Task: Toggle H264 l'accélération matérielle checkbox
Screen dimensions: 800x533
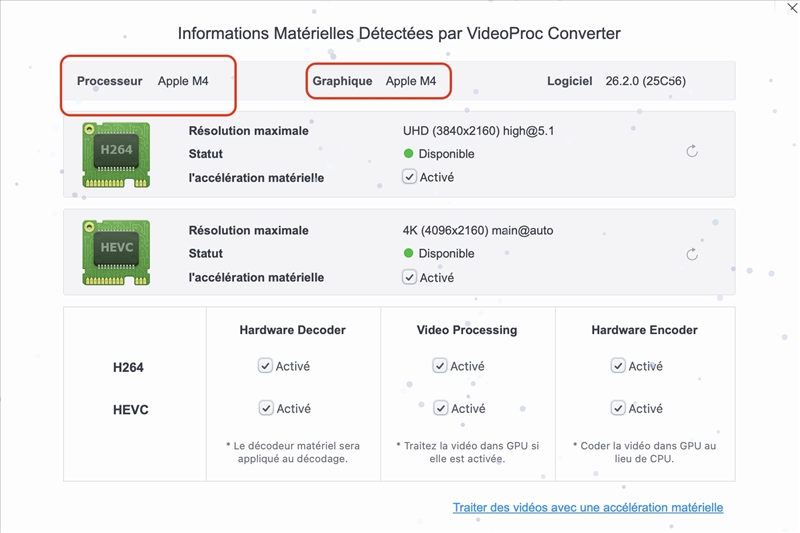Action: (409, 177)
